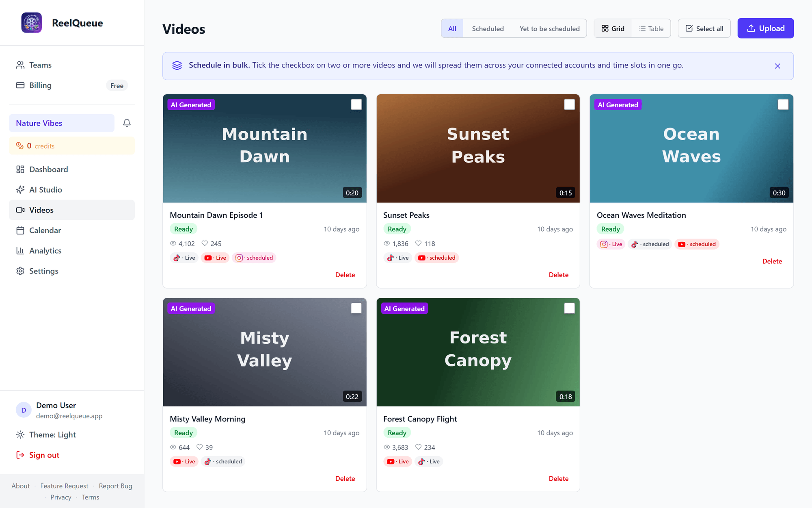Click views eye icon on Forest Canopy
Viewport: 812px width, 508px height.
[387, 447]
